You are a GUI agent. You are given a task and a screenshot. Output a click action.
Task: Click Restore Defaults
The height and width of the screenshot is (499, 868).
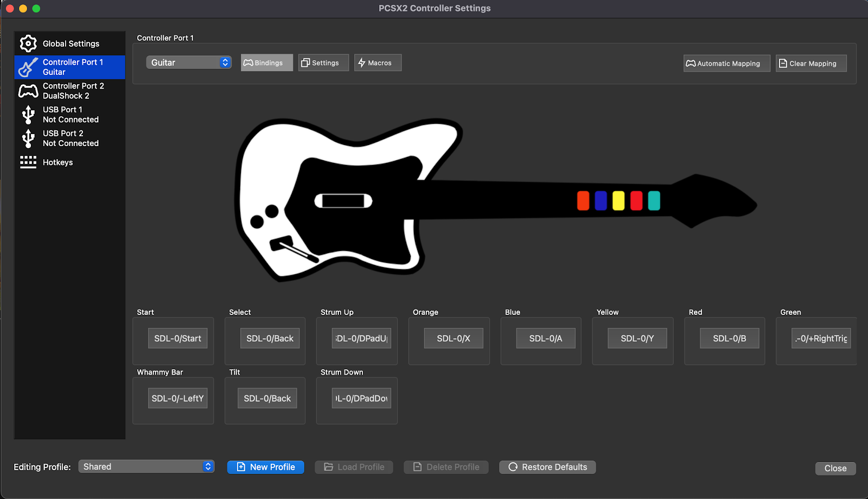[547, 467]
